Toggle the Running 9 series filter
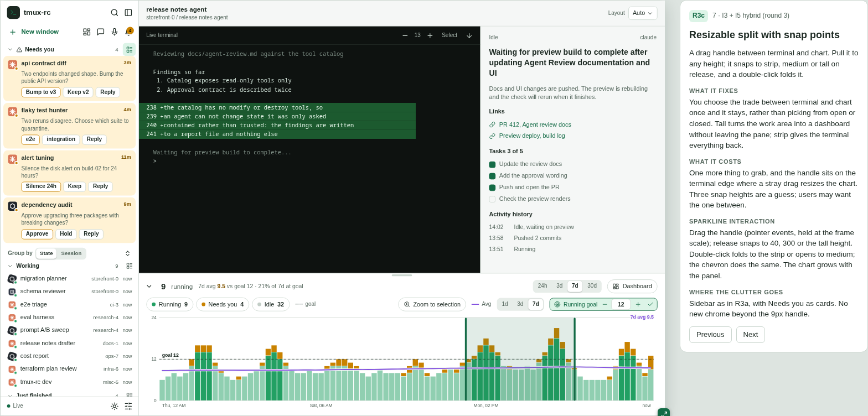This screenshot has height=416, width=868. pos(170,304)
